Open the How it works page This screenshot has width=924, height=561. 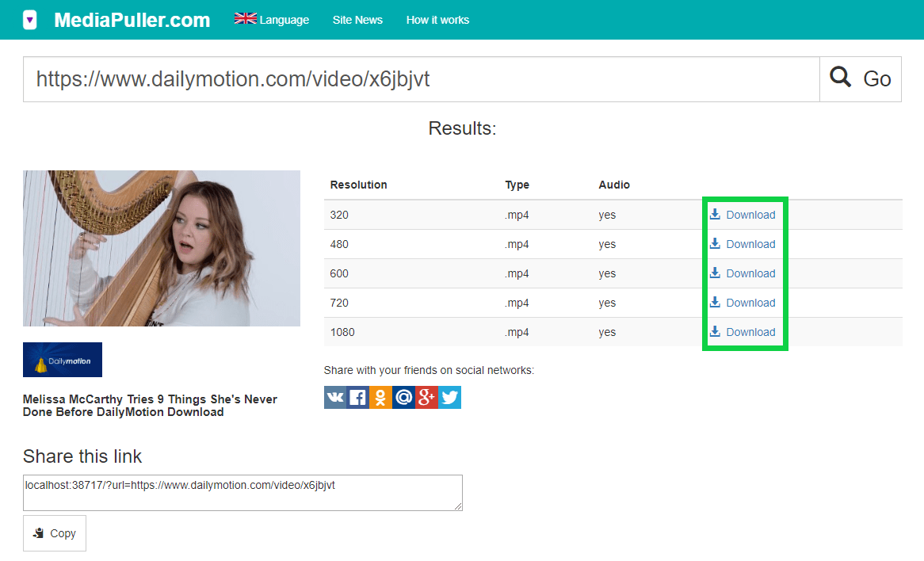click(x=437, y=20)
